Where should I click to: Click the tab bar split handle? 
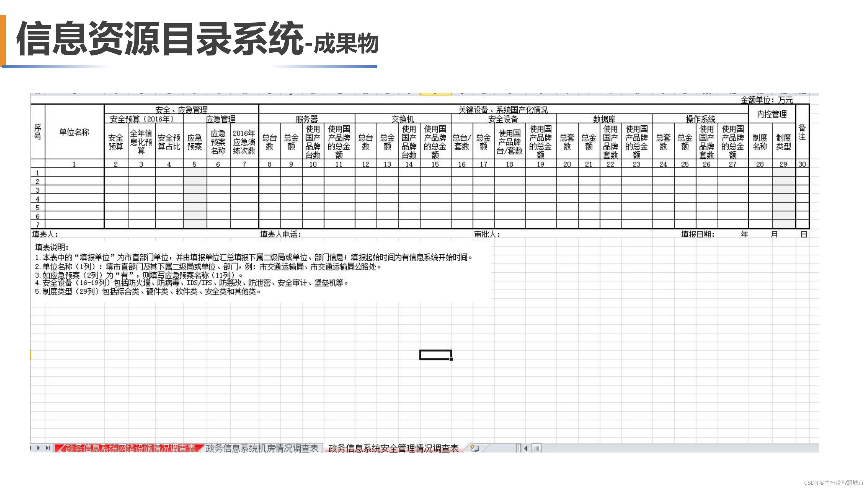click(518, 448)
